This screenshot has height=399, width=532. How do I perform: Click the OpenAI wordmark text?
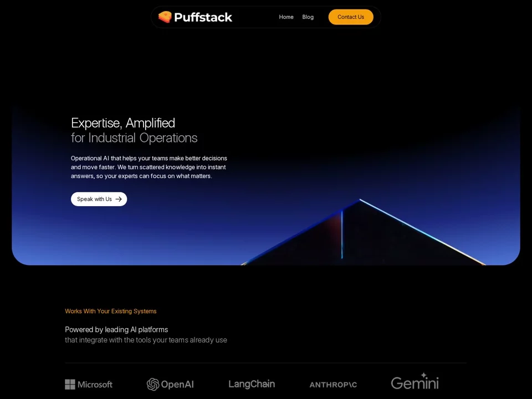tap(177, 385)
